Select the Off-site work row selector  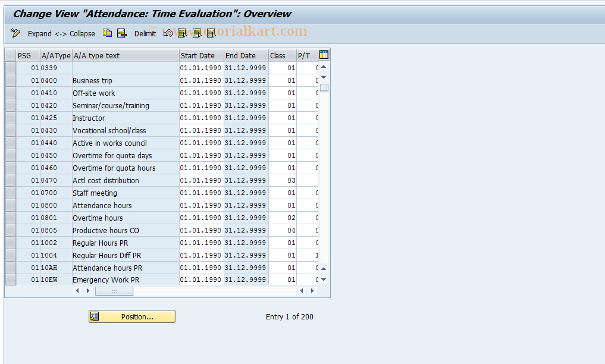(x=11, y=93)
